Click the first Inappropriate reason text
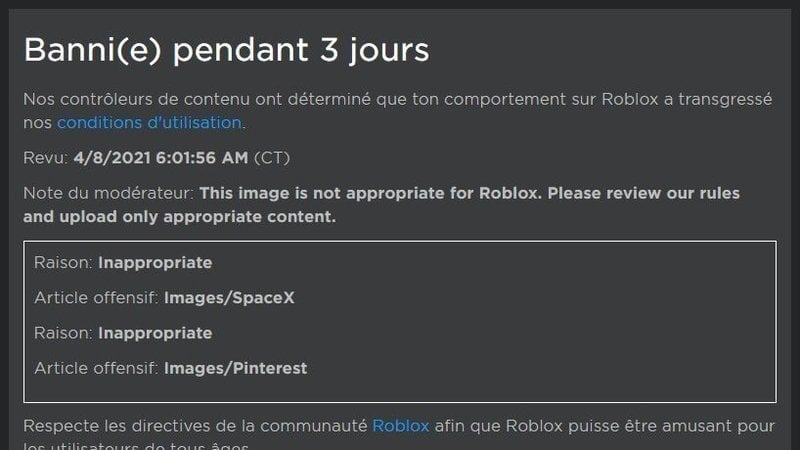The height and width of the screenshot is (450, 800). (x=155, y=263)
